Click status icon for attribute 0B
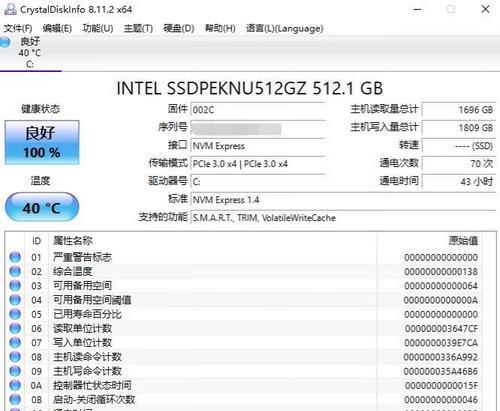 click(15, 399)
